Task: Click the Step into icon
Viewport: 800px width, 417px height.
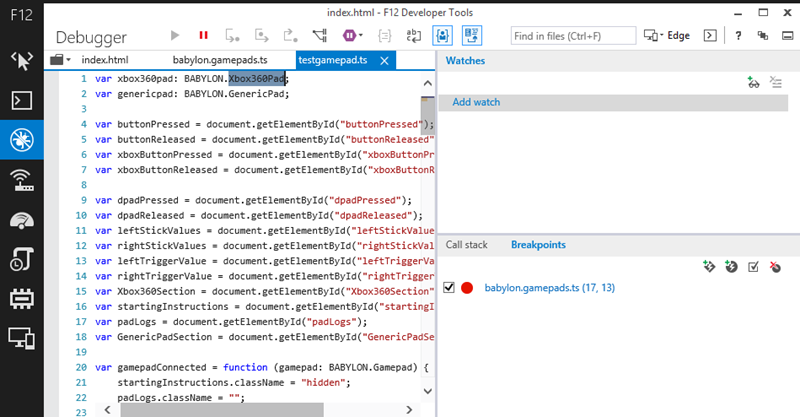Action: click(232, 36)
